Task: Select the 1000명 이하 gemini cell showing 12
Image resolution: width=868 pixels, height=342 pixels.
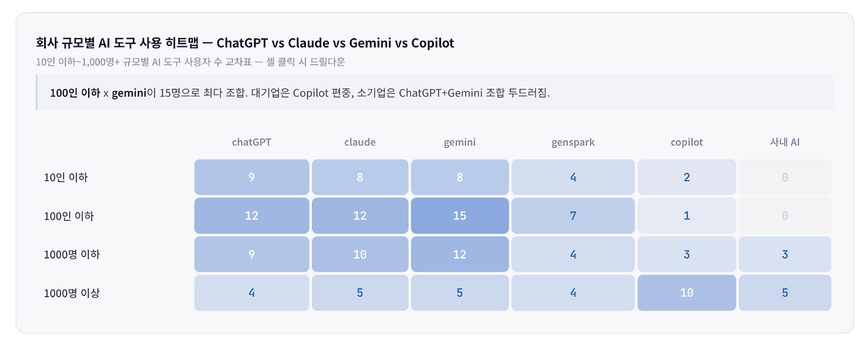Action: [x=460, y=254]
